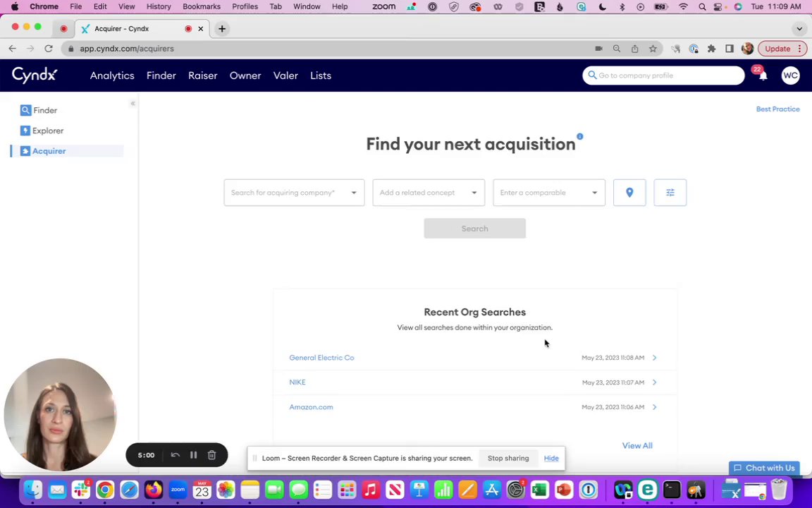Click the presenter webcam bubble
812x508 pixels.
click(x=60, y=414)
